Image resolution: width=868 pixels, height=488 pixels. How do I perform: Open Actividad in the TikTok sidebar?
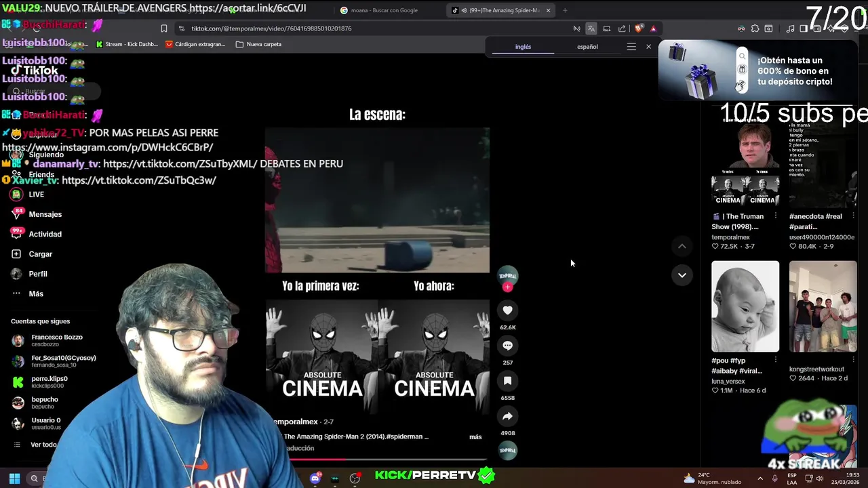[37, 234]
